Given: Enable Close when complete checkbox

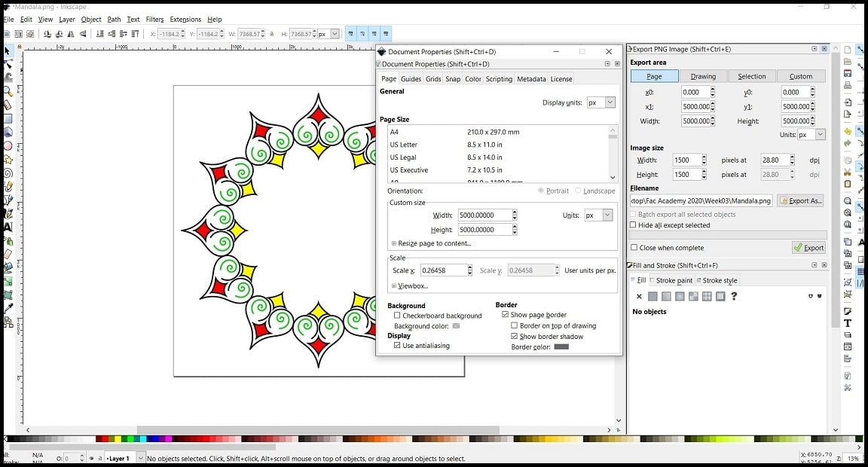Looking at the screenshot, I should [x=634, y=247].
